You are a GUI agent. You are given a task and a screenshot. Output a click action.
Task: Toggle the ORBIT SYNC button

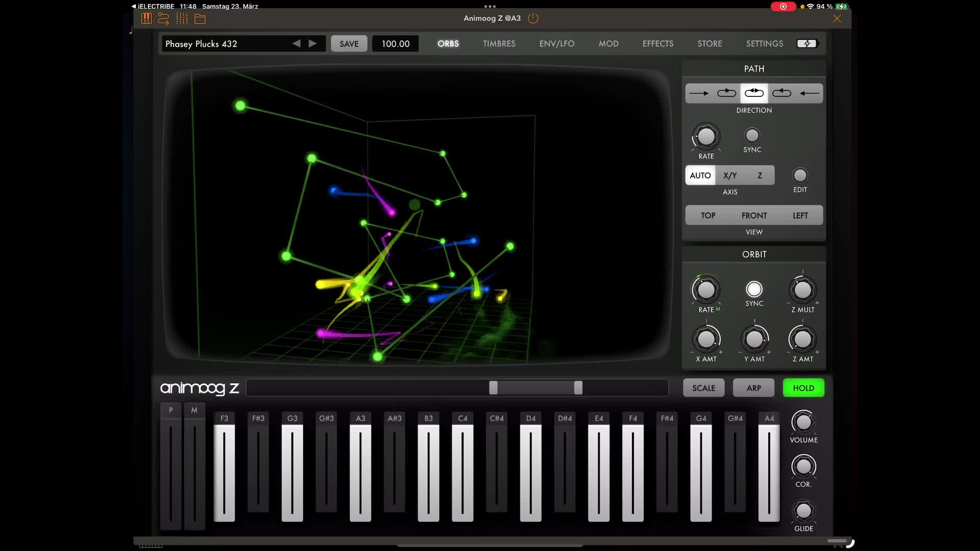754,289
